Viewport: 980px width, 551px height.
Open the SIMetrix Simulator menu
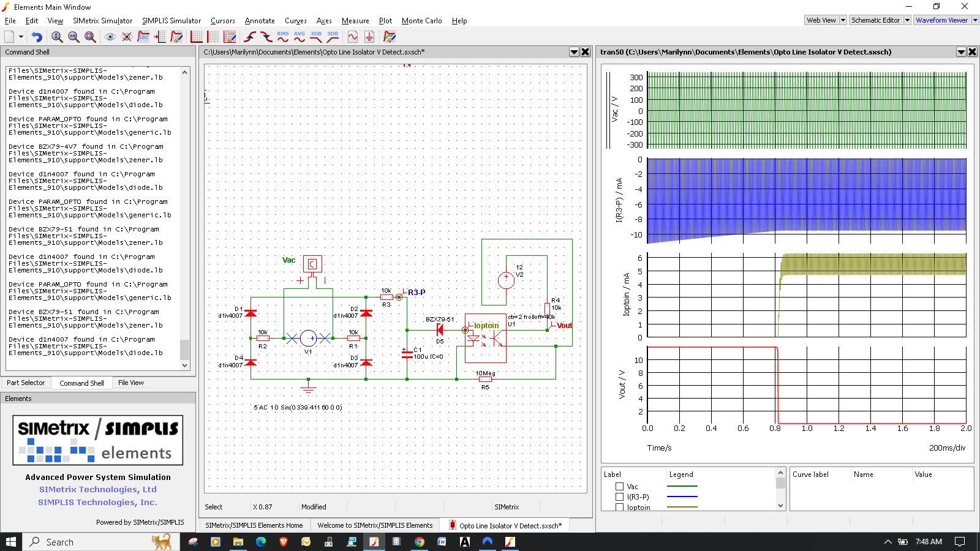click(x=102, y=21)
